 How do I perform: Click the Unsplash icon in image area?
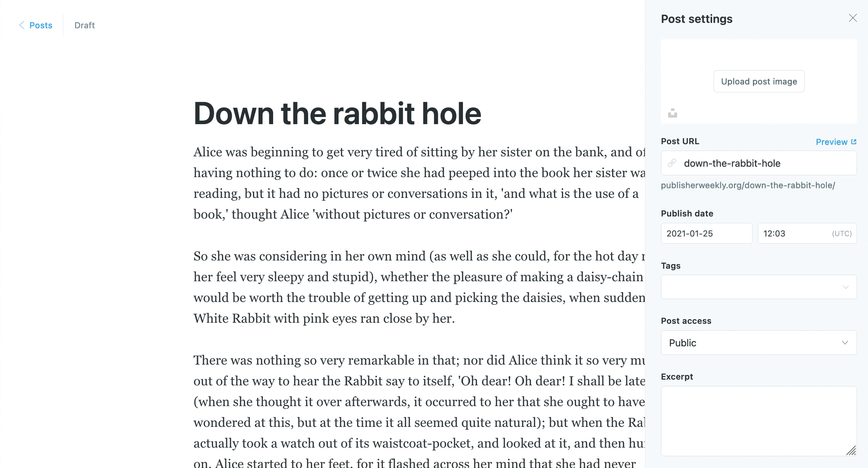(x=672, y=113)
